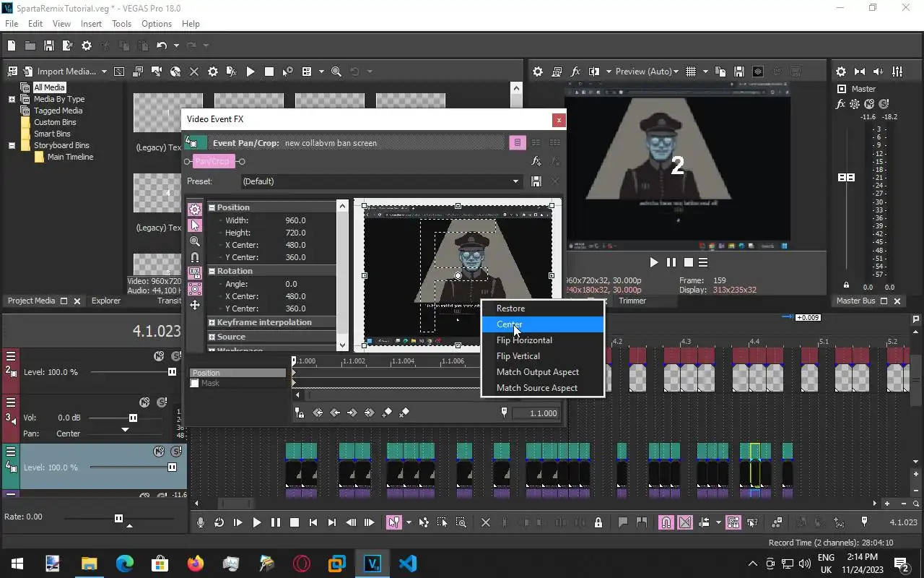Screen dimensions: 924x578
Task: Click Save Preset disk icon beside Preset field
Action: click(x=536, y=181)
